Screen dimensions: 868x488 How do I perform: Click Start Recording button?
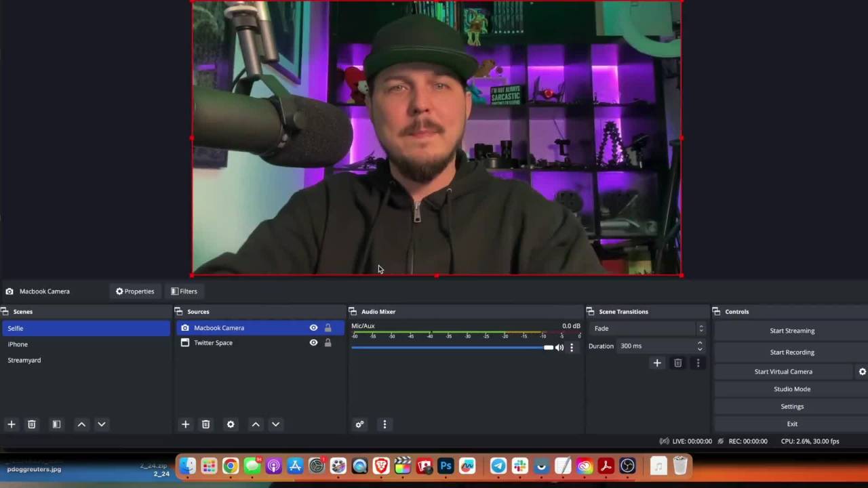point(791,352)
